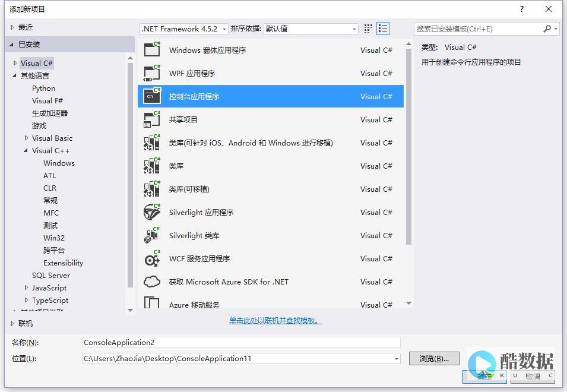
Task: Open the .NET Framework 4.5.2 dropdown
Action: (184, 29)
